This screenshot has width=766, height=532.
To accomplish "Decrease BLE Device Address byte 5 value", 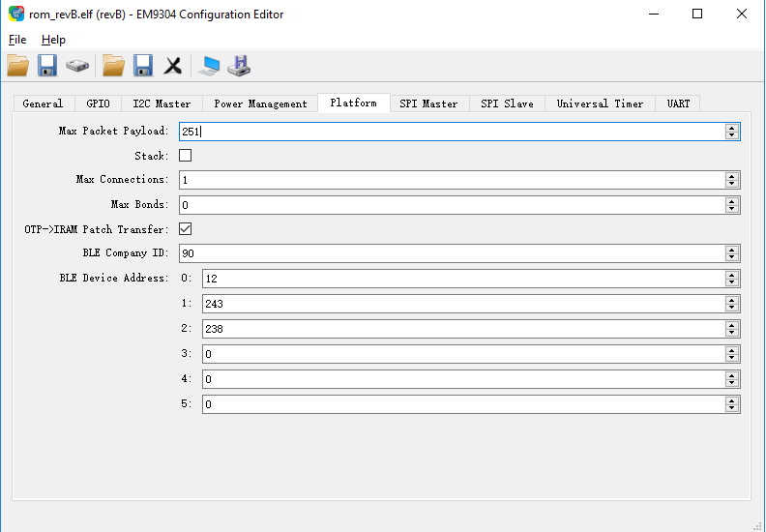I will point(732,408).
